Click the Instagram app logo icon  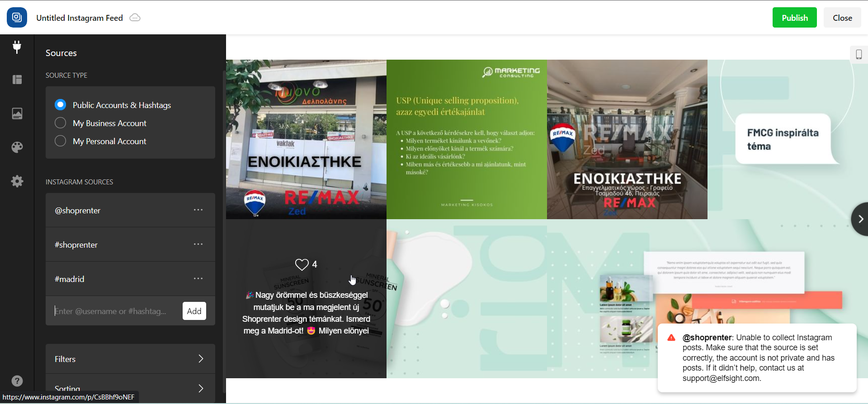tap(17, 17)
